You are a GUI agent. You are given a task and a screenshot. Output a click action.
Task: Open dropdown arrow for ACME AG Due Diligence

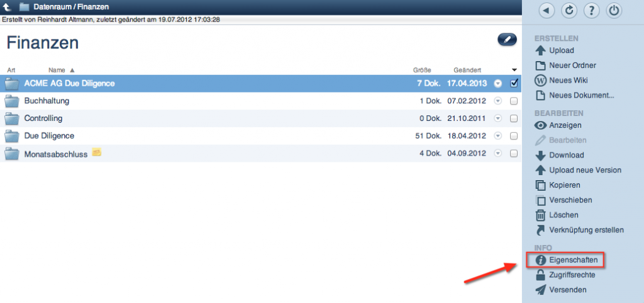(498, 83)
